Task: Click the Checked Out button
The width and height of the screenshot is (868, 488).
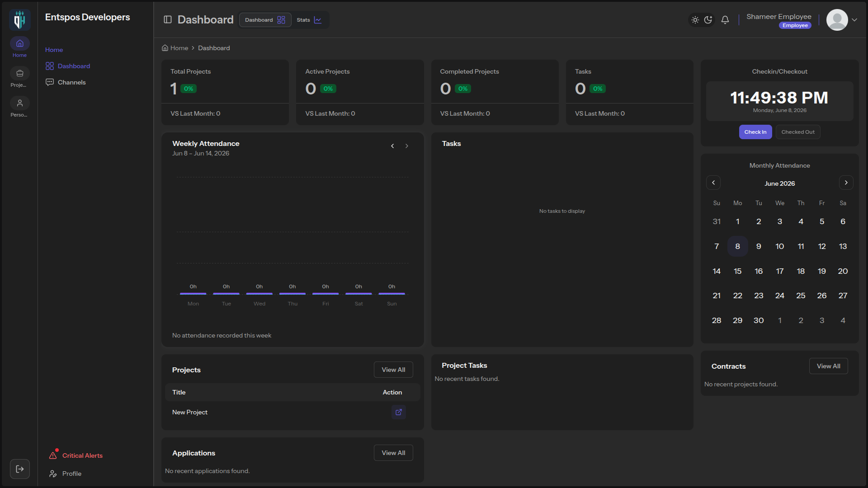Action: click(798, 132)
